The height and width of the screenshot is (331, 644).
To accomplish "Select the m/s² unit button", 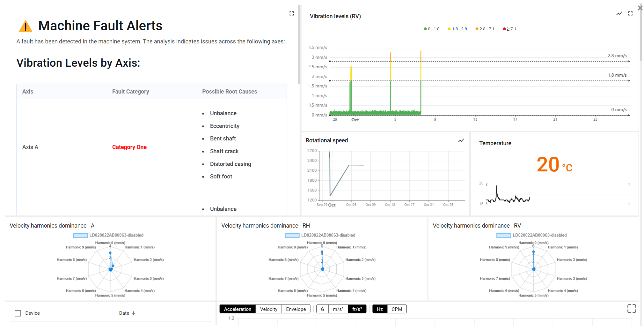I will (x=338, y=309).
